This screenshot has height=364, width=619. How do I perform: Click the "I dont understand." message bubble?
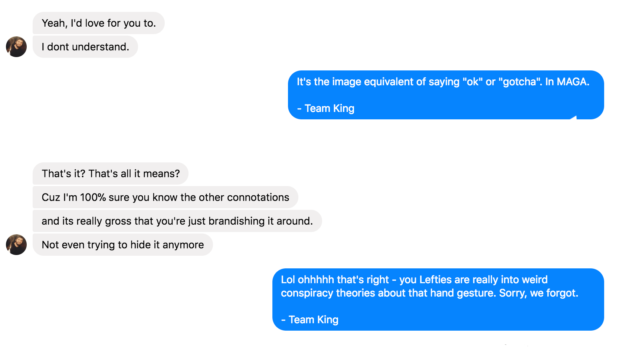(85, 47)
